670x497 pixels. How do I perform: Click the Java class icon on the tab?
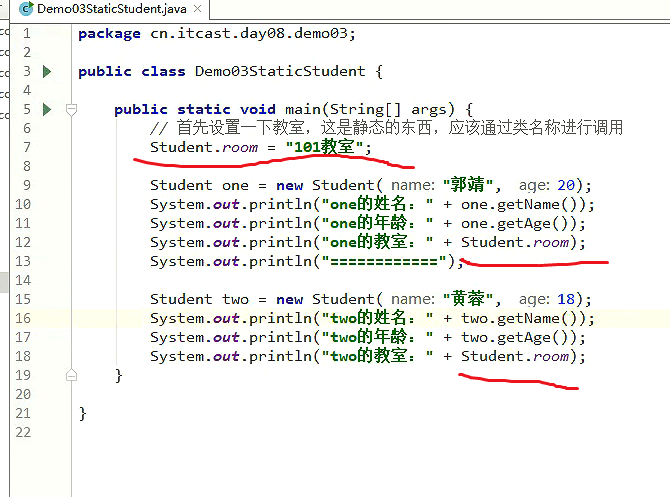click(x=26, y=9)
